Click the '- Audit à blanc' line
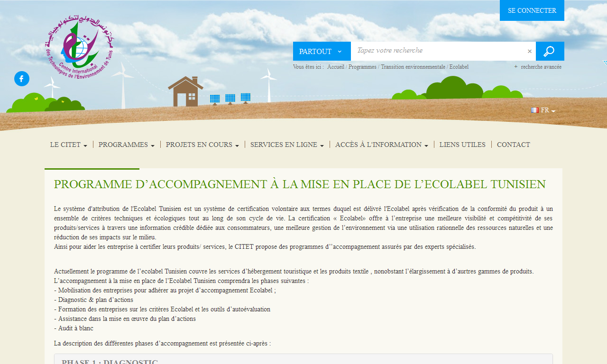 (x=74, y=328)
